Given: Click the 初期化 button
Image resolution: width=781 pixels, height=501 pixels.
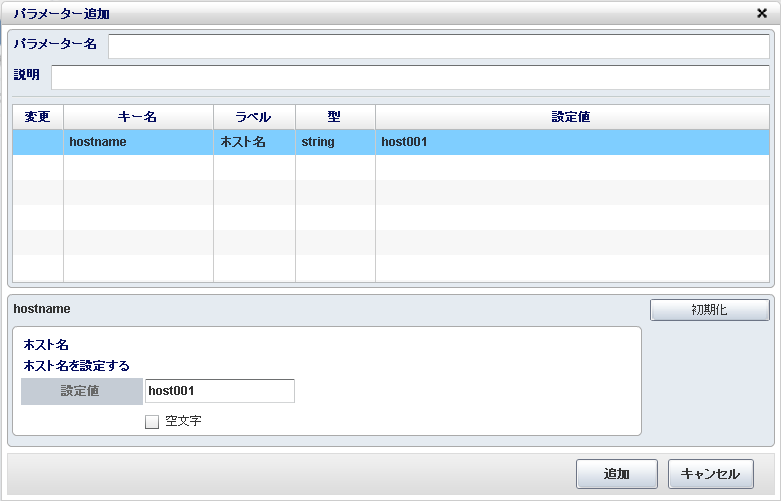Looking at the screenshot, I should (x=709, y=310).
